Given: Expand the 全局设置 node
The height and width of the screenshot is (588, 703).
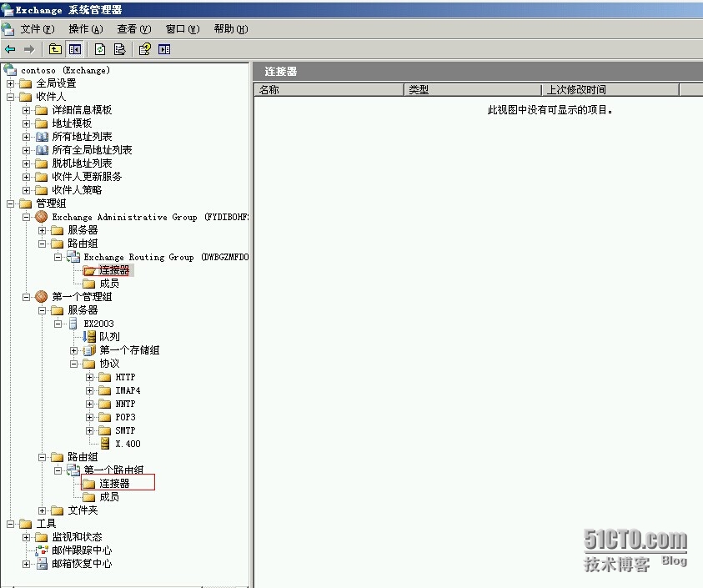Looking at the screenshot, I should pyautogui.click(x=10, y=83).
